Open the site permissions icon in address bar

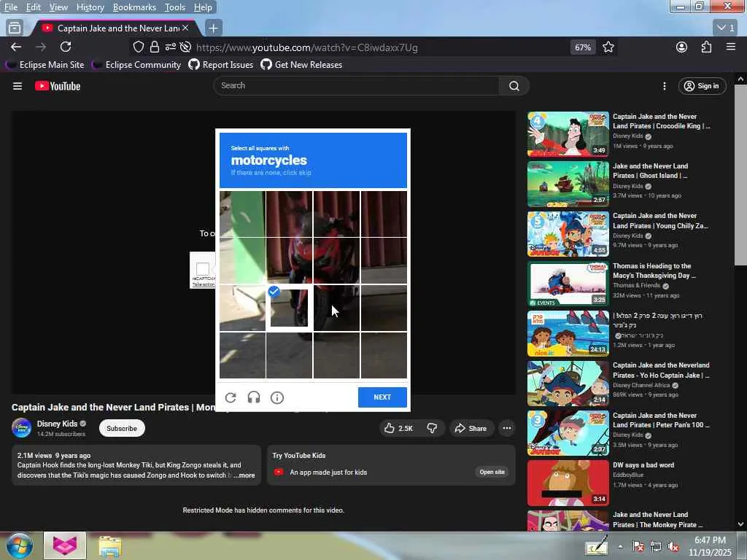click(x=170, y=47)
